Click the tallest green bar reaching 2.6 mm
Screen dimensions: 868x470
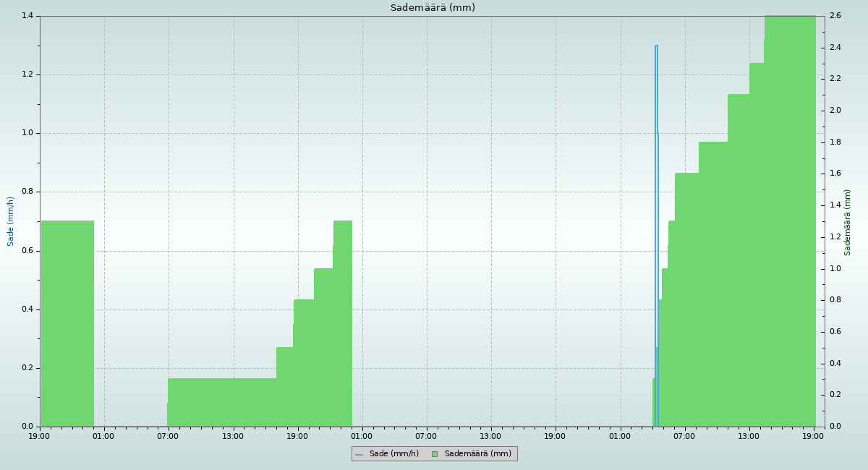(790, 217)
